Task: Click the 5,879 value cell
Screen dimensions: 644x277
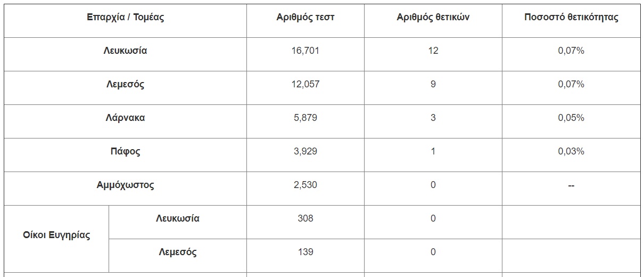Action: point(306,118)
